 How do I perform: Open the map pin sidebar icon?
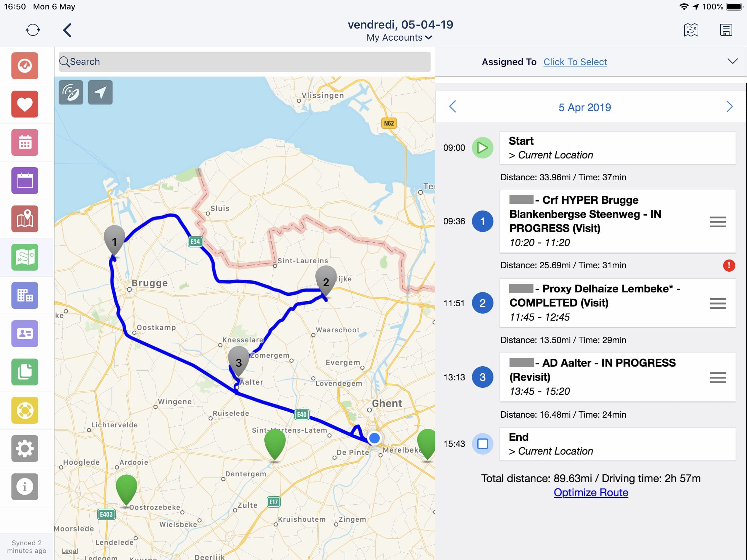tap(25, 219)
